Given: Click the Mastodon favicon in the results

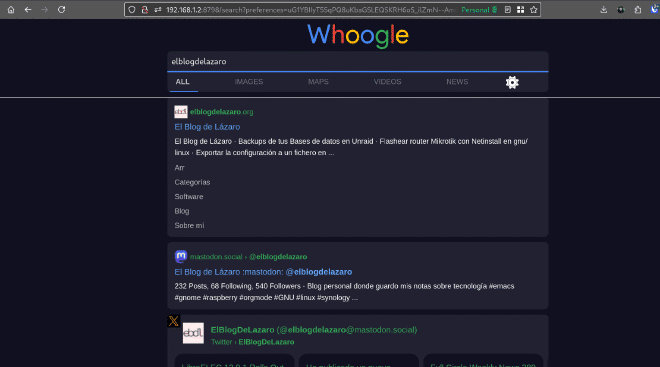Looking at the screenshot, I should click(x=181, y=256).
